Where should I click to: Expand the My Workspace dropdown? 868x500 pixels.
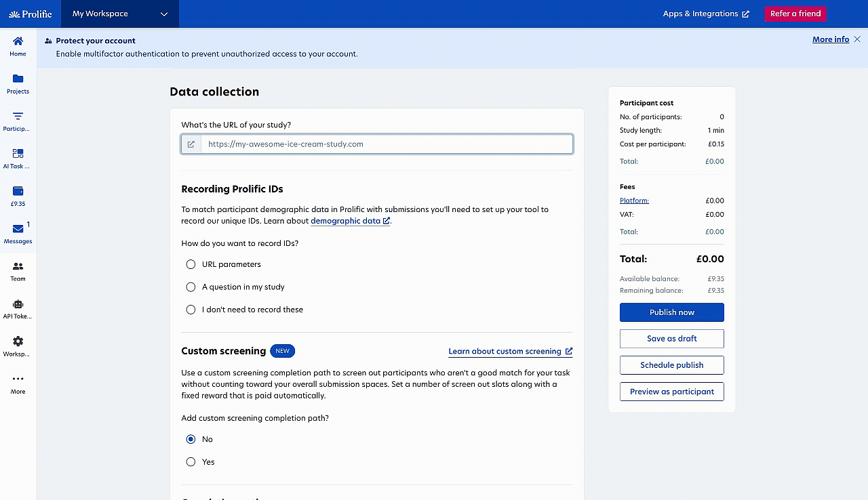click(x=120, y=14)
